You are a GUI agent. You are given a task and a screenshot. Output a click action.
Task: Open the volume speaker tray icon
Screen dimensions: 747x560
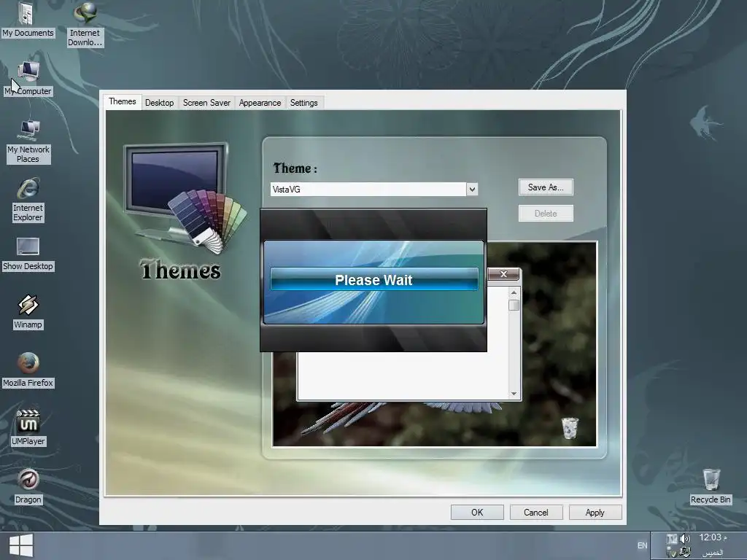[x=685, y=539]
